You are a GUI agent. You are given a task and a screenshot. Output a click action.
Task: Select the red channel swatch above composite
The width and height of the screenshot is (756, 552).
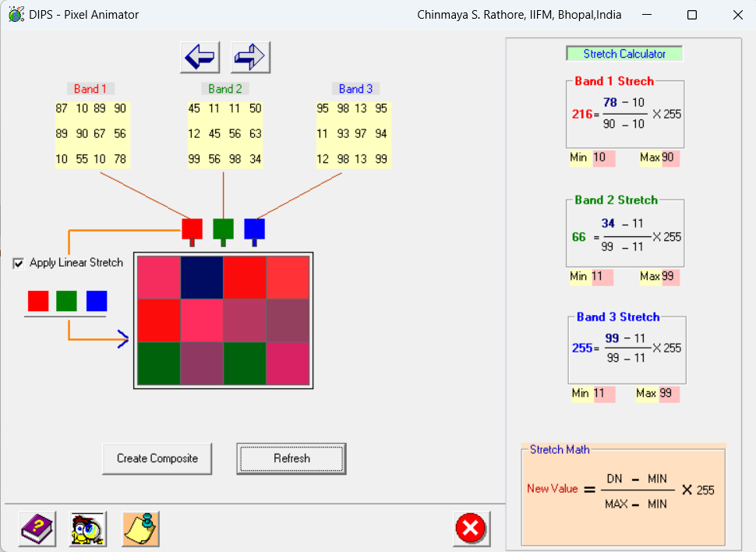tap(192, 228)
